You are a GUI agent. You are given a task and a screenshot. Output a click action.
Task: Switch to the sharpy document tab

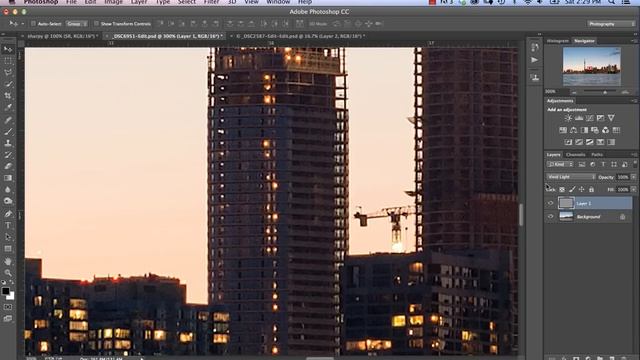62,36
